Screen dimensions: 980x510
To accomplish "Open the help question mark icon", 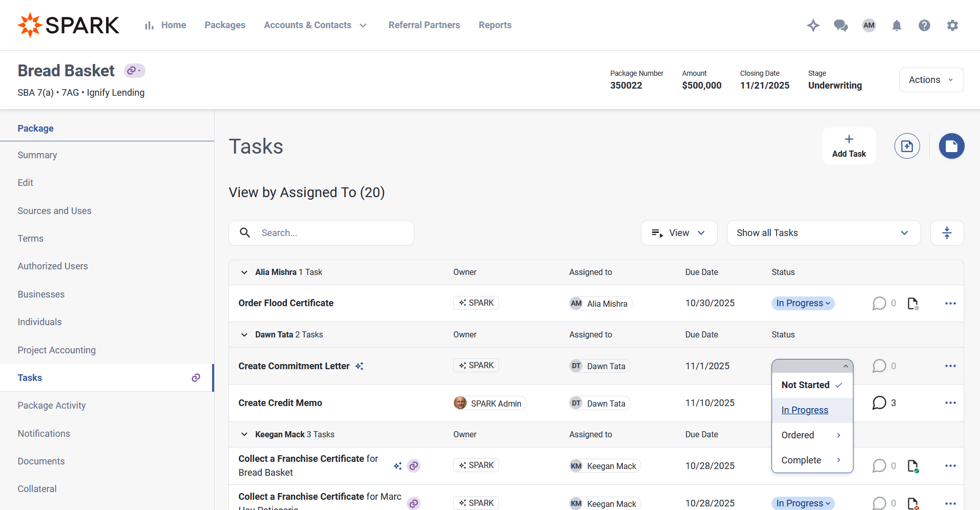I will (x=924, y=25).
